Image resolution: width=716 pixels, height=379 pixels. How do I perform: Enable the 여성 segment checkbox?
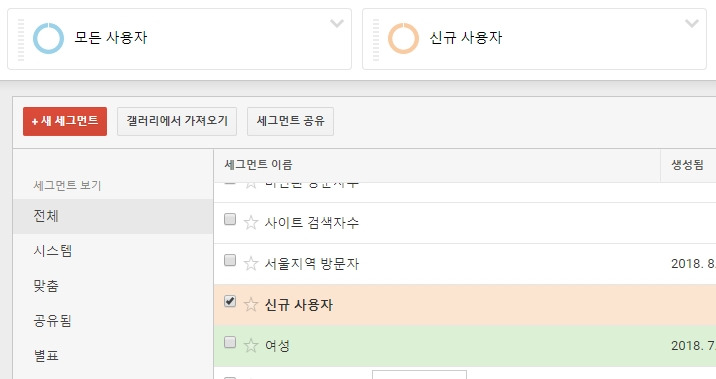pos(230,342)
